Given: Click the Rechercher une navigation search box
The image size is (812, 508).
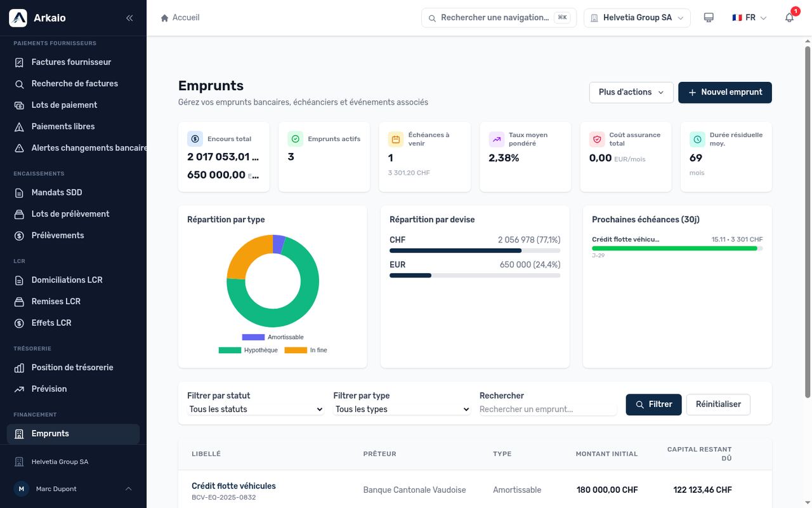Looking at the screenshot, I should [x=497, y=18].
